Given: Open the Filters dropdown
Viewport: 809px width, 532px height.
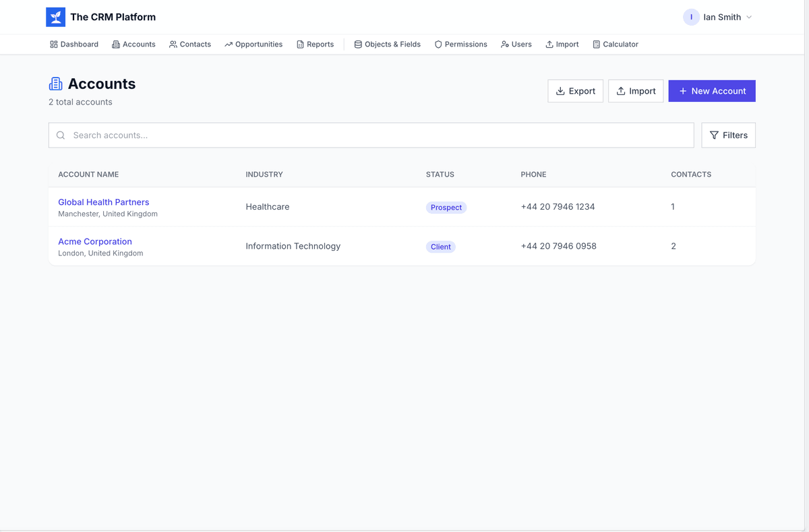Looking at the screenshot, I should (x=728, y=136).
